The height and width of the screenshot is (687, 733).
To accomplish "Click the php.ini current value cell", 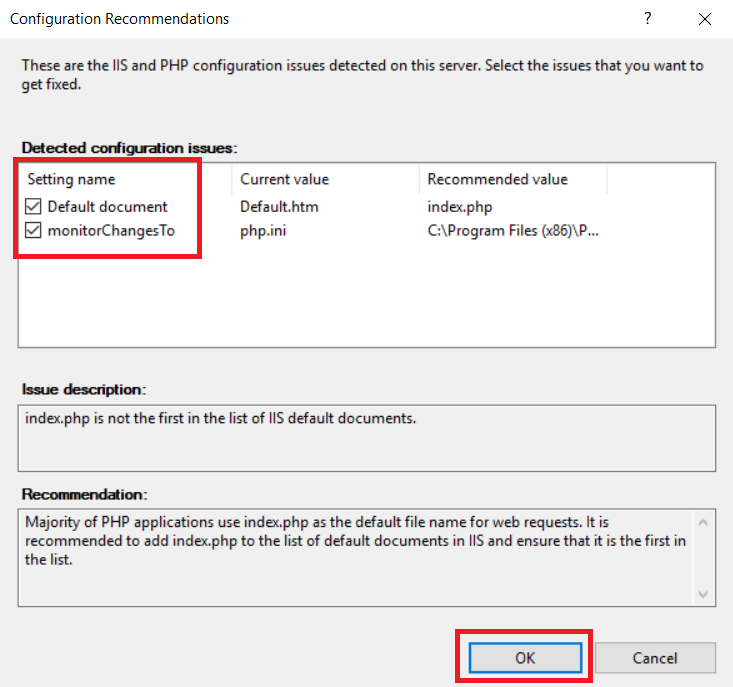I will click(x=263, y=230).
